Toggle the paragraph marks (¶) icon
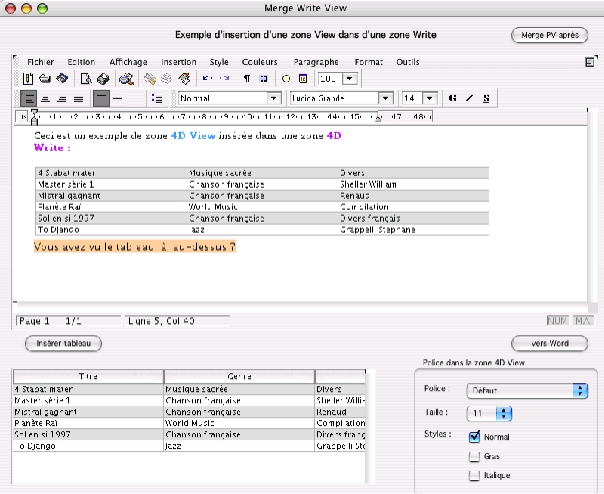The width and height of the screenshot is (604, 494). (246, 78)
